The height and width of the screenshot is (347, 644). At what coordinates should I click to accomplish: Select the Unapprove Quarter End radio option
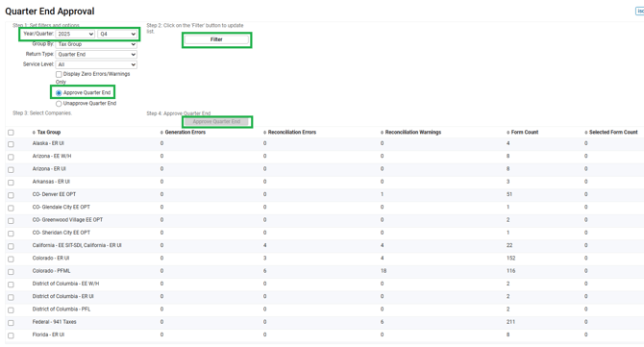[x=59, y=104]
